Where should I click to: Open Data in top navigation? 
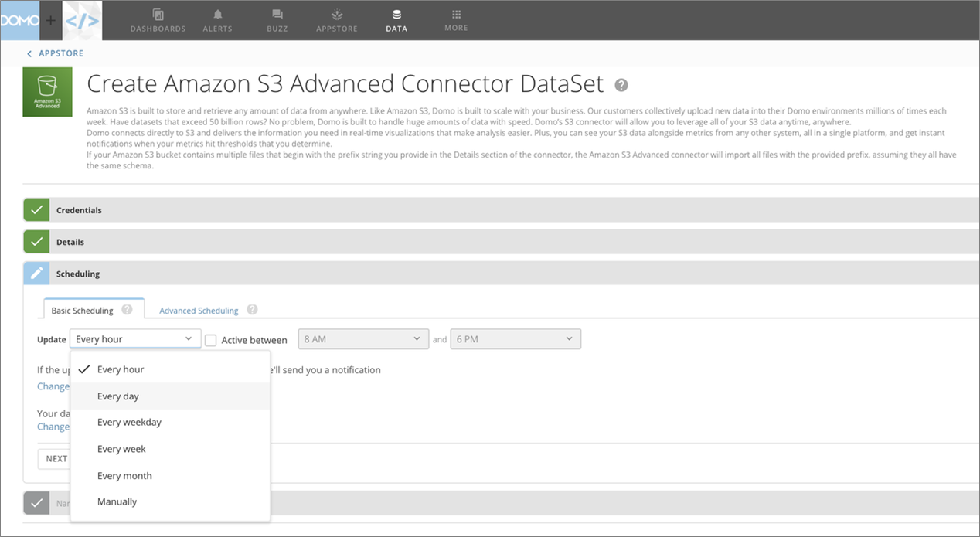click(x=396, y=21)
